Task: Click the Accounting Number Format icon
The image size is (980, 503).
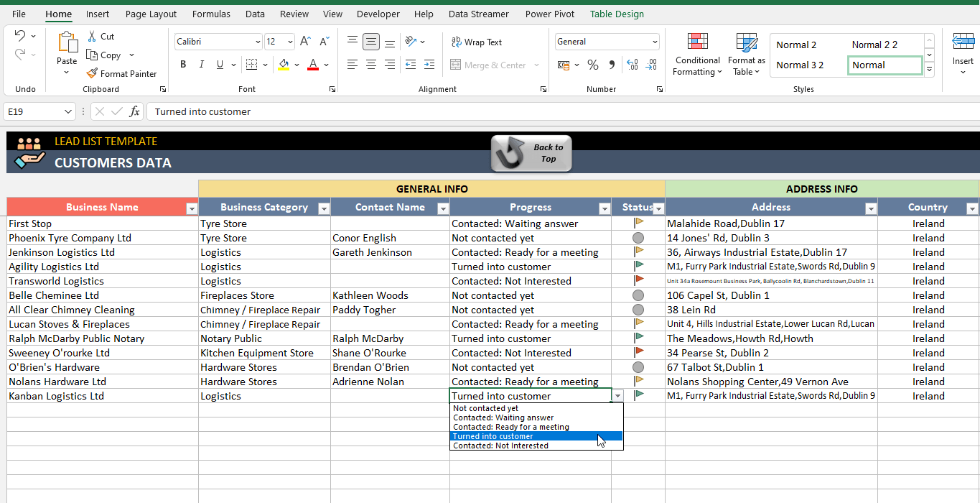Action: [x=564, y=65]
